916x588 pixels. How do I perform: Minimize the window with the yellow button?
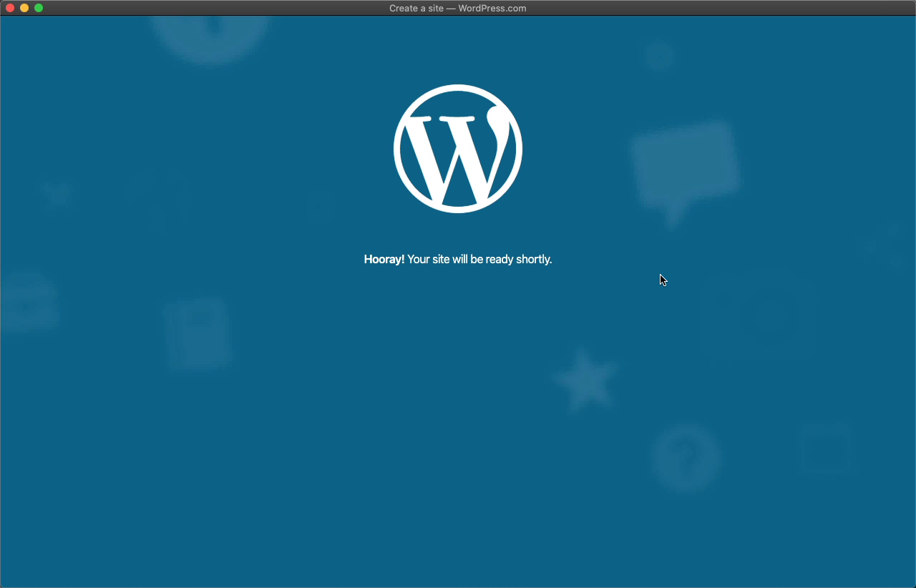point(24,8)
